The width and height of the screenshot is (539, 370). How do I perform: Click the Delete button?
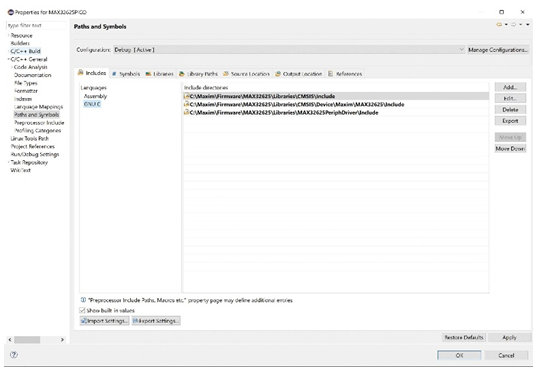click(510, 110)
